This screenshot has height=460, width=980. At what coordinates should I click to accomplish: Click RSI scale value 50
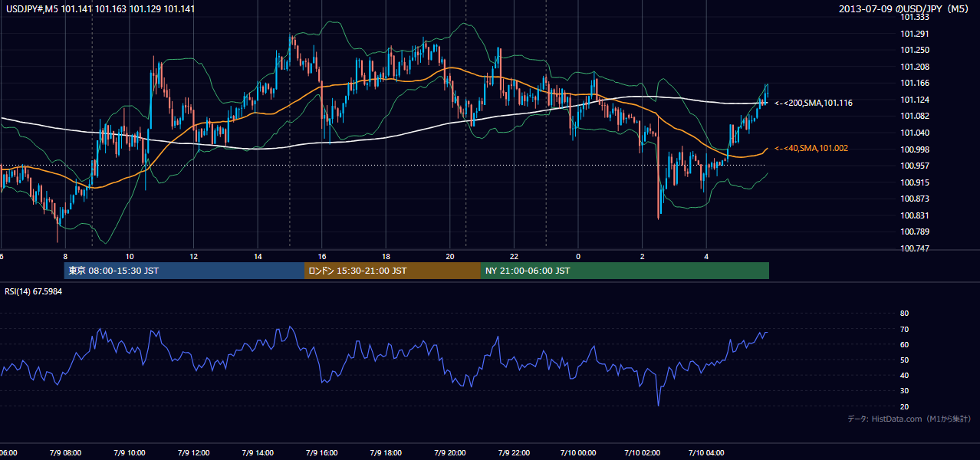(904, 360)
